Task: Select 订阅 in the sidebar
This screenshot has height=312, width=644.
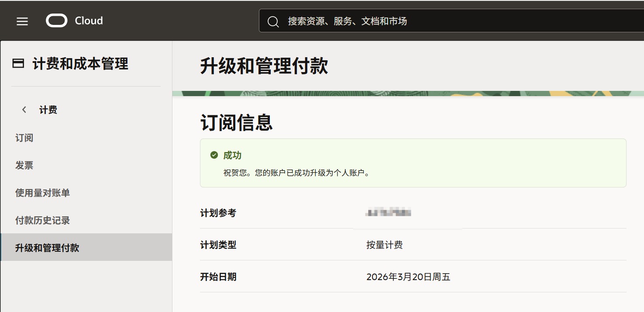Action: point(24,138)
